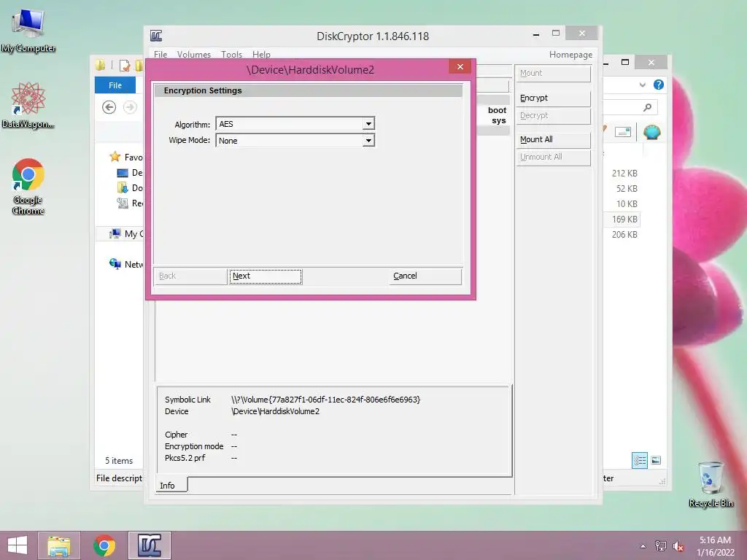Viewport: 747px width, 560px height.
Task: Click the 212 KB size entry
Action: click(624, 174)
